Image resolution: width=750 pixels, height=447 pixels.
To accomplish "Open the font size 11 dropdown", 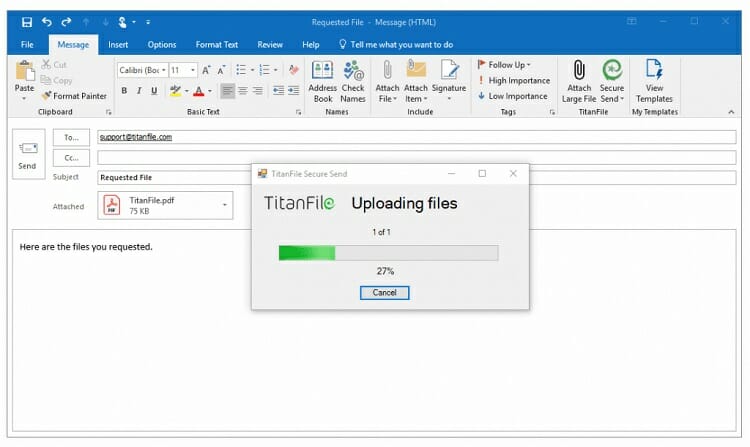I will coord(193,70).
